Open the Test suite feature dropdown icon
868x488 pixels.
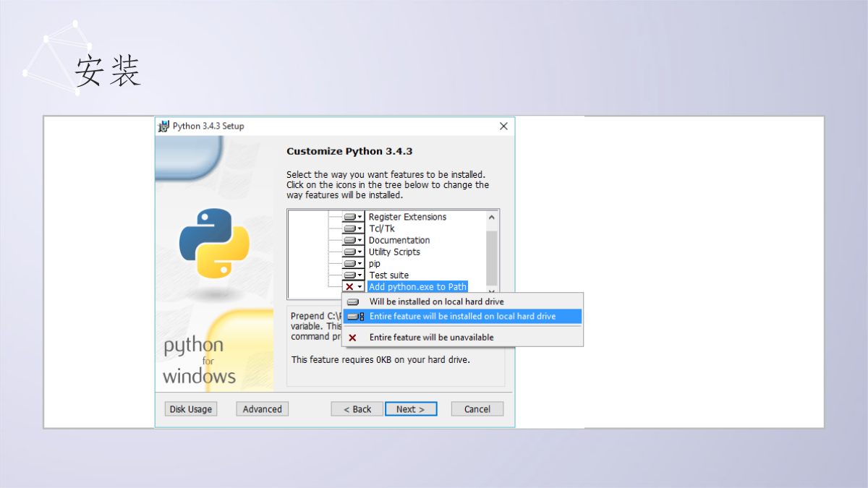click(354, 275)
